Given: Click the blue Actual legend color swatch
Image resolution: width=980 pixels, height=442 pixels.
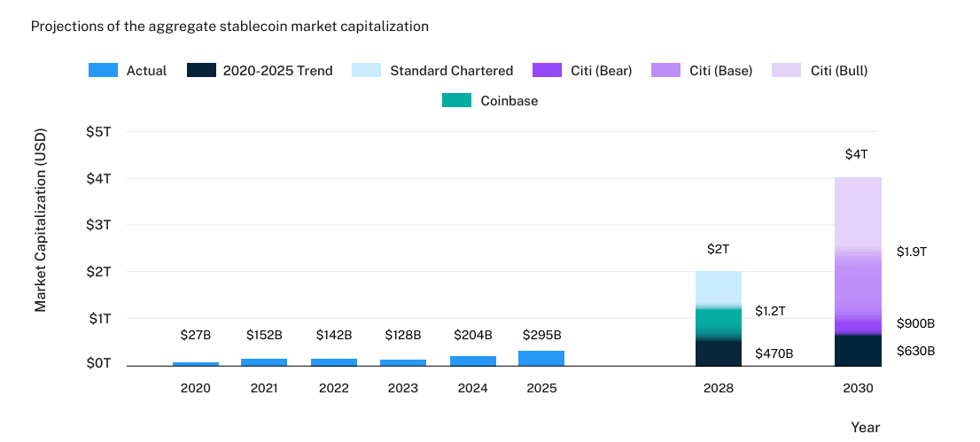Looking at the screenshot, I should pos(104,71).
